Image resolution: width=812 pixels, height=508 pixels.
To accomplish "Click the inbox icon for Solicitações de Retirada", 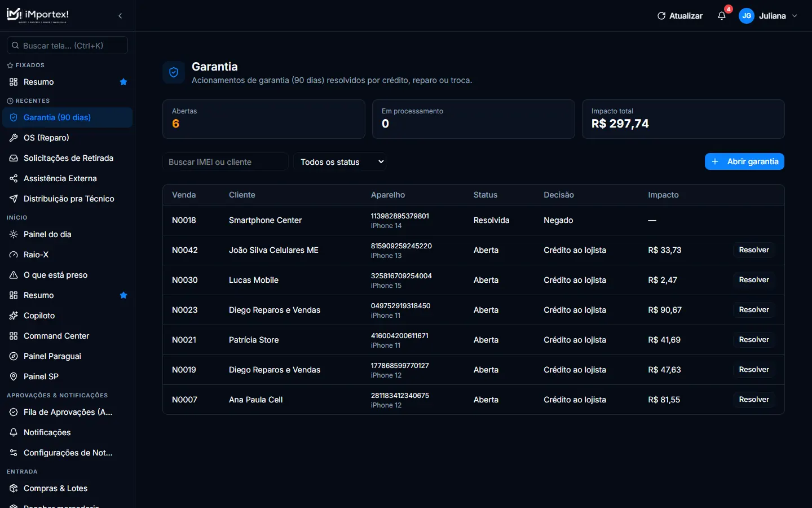I will (14, 158).
